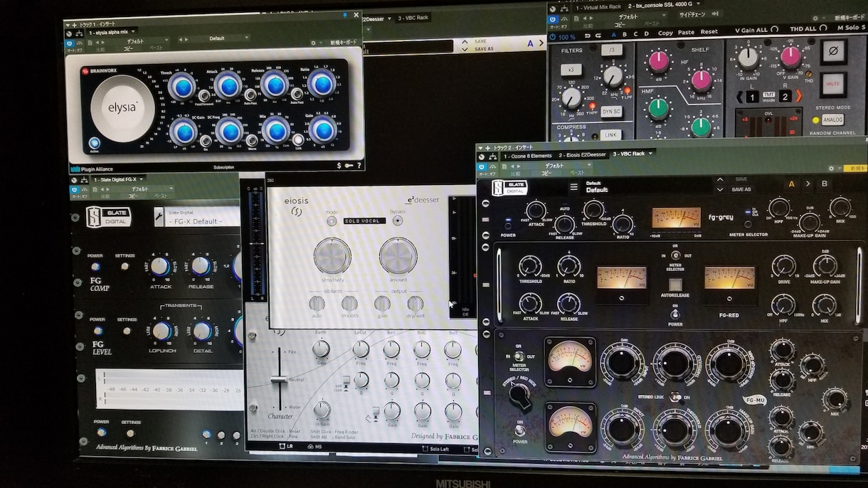Image resolution: width=868 pixels, height=488 pixels.
Task: Toggle elysia Feed Forward switch
Action: click(x=204, y=95)
